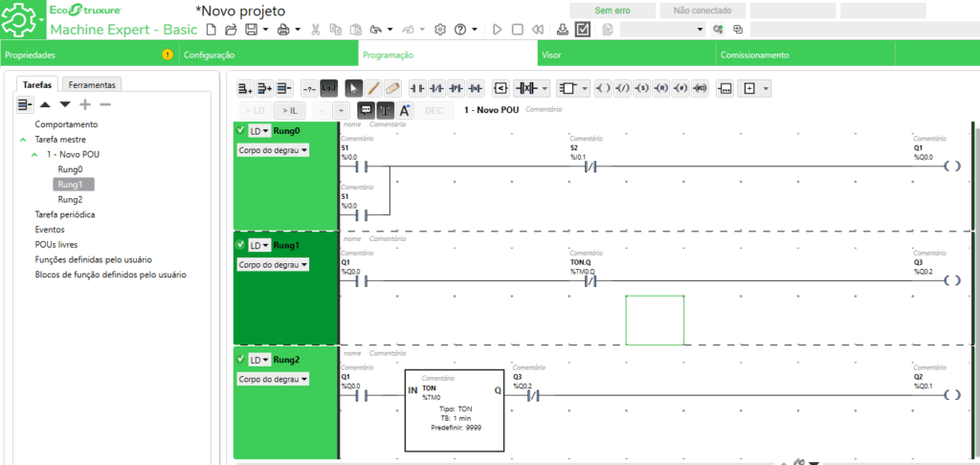Open the help question mark icon
The image size is (980, 465).
click(x=460, y=30)
